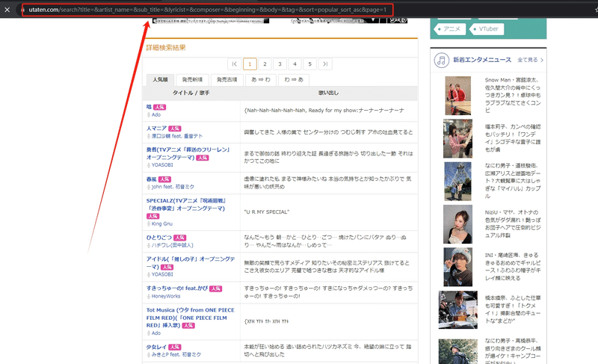Click the アニメ tag

450,29
